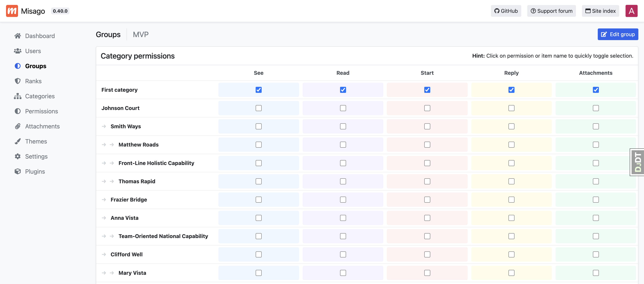Click the Settings gear icon
Viewport: 644px width, 284px height.
(17, 157)
